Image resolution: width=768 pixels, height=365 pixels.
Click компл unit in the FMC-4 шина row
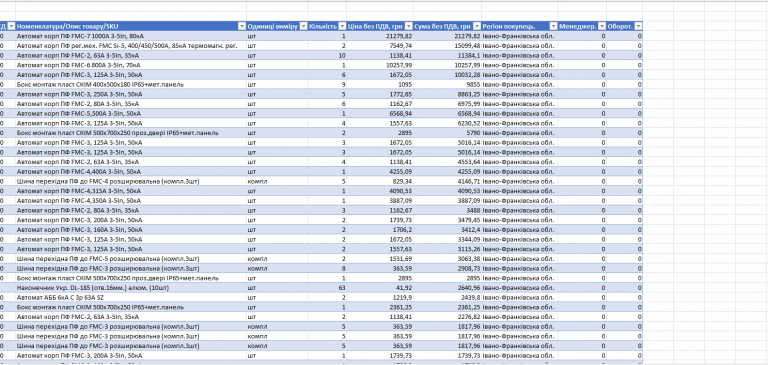[277, 181]
